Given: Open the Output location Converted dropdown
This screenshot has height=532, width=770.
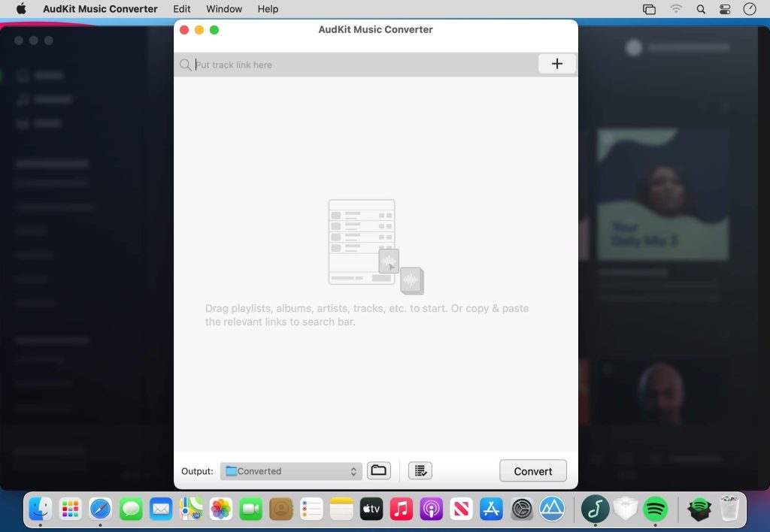Looking at the screenshot, I should tap(291, 470).
